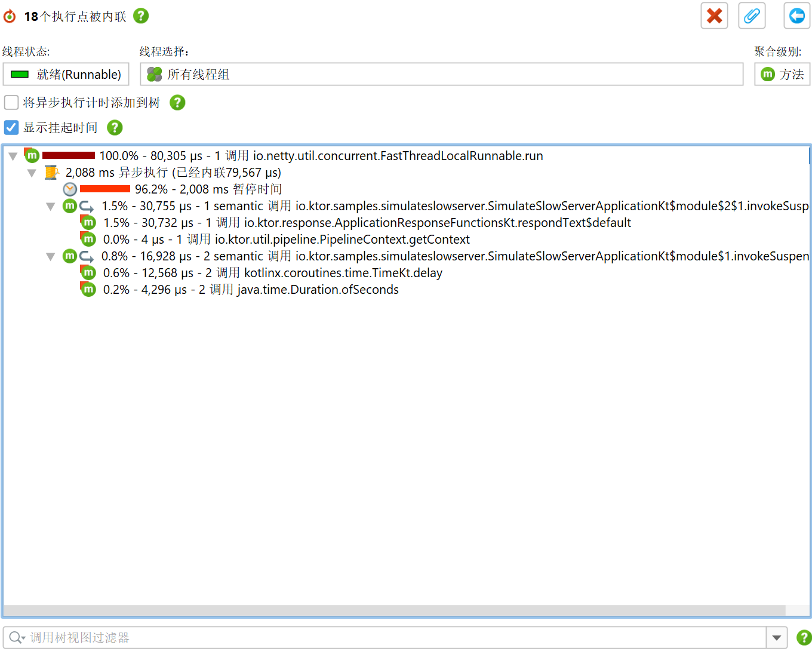Image resolution: width=812 pixels, height=651 pixels.
Task: Click the 线程选择: label
Action: pyautogui.click(x=164, y=52)
